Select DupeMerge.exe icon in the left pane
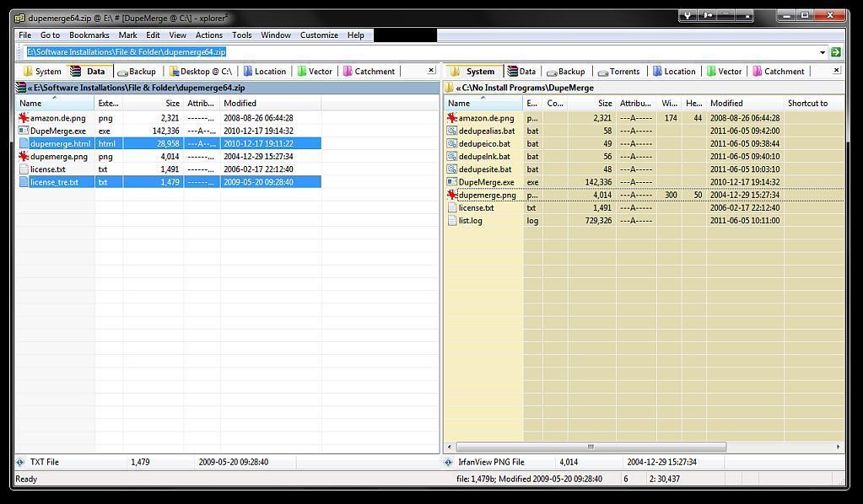 [x=24, y=131]
